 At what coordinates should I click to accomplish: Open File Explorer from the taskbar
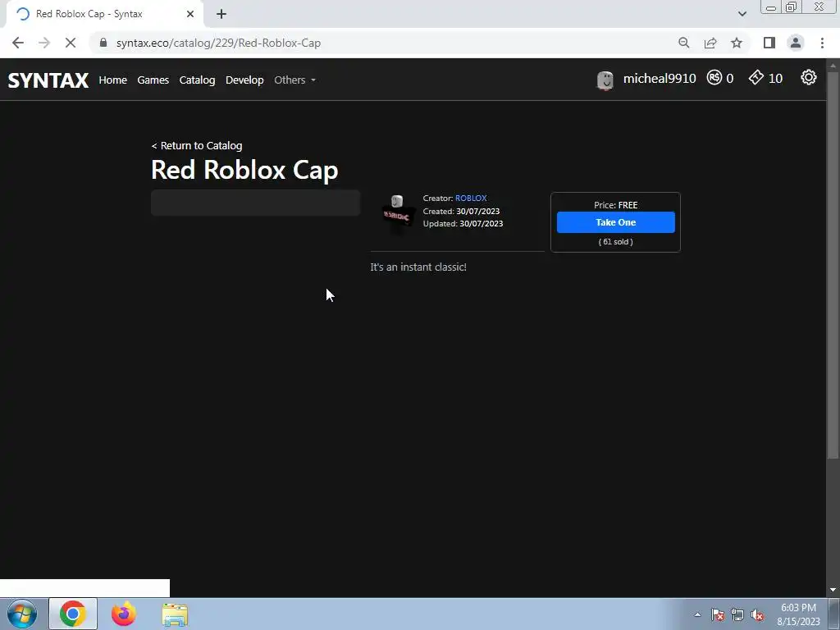point(175,614)
